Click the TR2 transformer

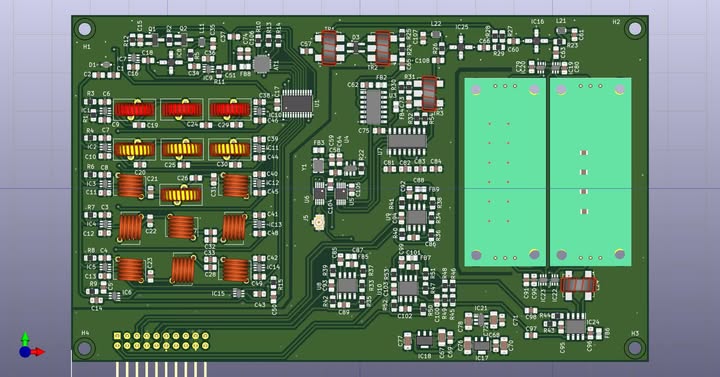[382, 48]
